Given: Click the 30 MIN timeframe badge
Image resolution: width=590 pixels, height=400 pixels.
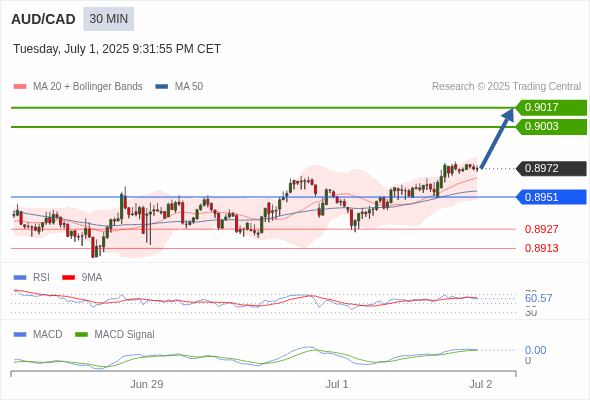Looking at the screenshot, I should click(x=108, y=19).
